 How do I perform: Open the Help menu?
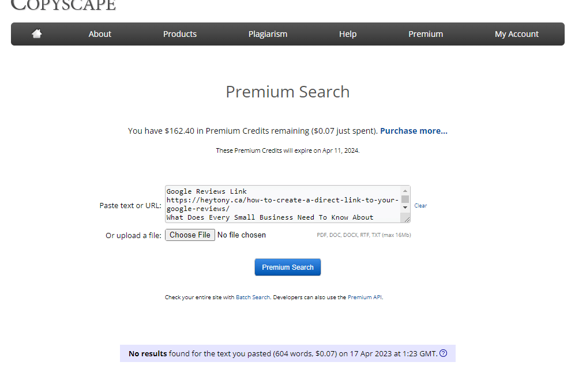pos(348,34)
